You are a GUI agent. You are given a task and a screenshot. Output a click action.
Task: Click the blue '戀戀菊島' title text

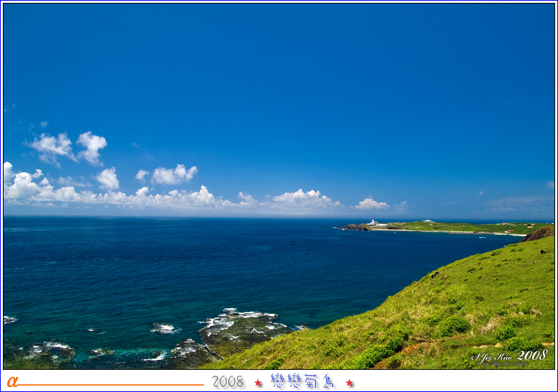click(303, 381)
